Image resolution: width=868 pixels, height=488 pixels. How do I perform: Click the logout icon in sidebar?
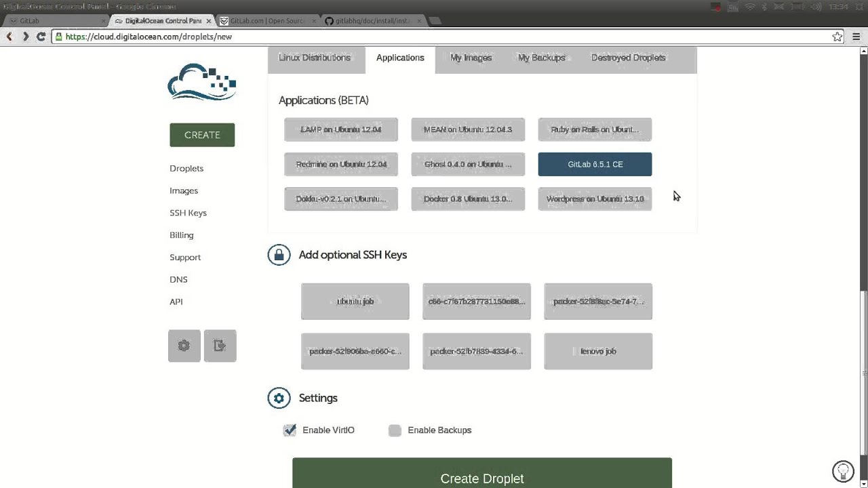[x=220, y=346]
